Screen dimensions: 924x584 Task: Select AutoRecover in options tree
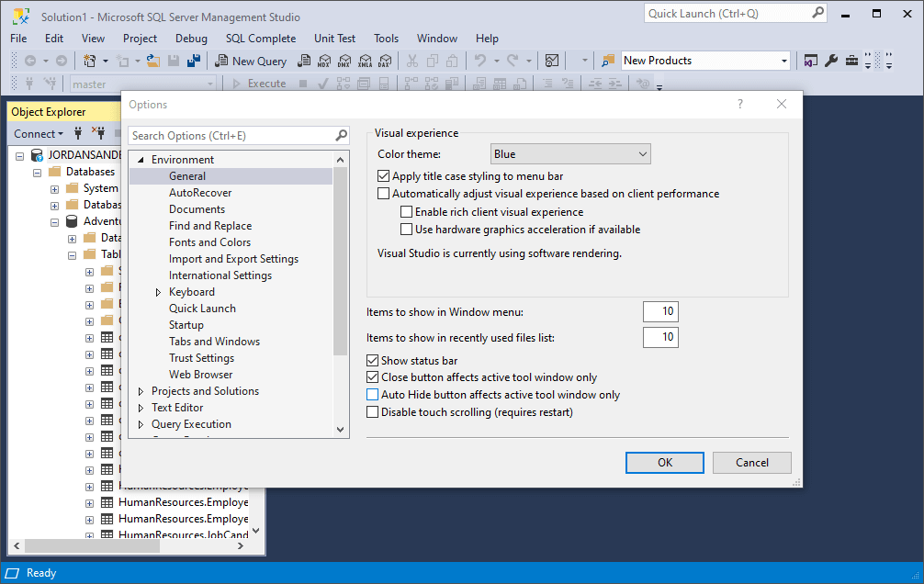(200, 193)
